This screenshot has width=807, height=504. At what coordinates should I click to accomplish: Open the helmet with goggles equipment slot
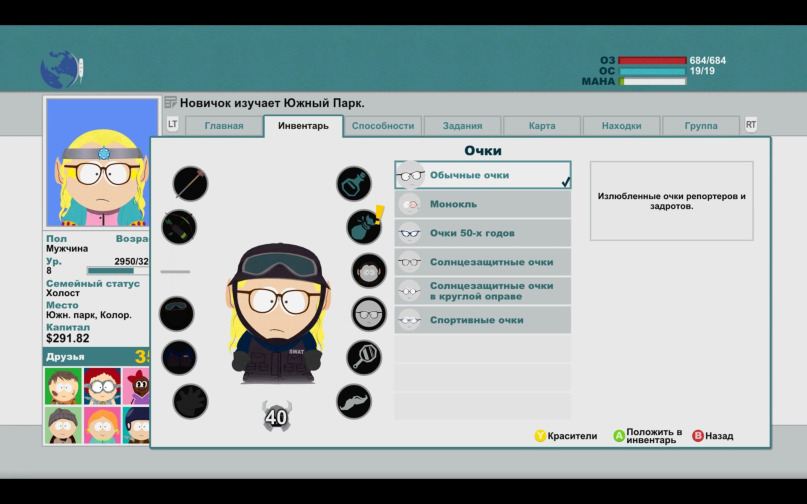[x=176, y=313]
